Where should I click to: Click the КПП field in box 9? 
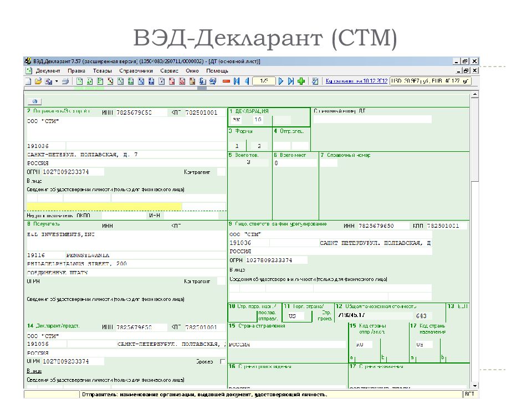point(447,226)
